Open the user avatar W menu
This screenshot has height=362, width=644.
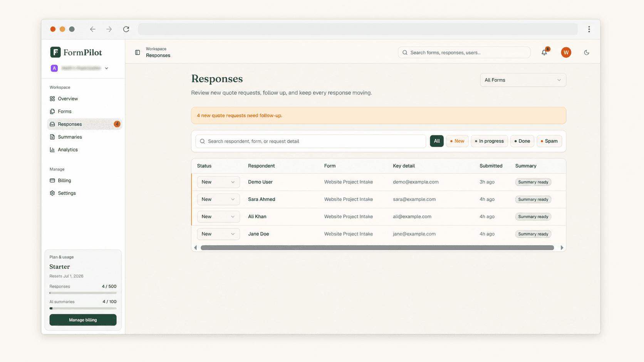pyautogui.click(x=566, y=52)
